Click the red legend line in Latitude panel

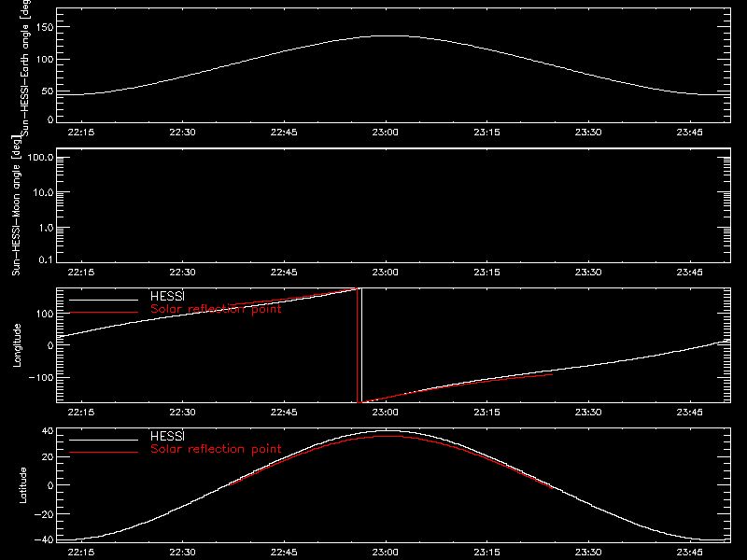[x=104, y=453]
